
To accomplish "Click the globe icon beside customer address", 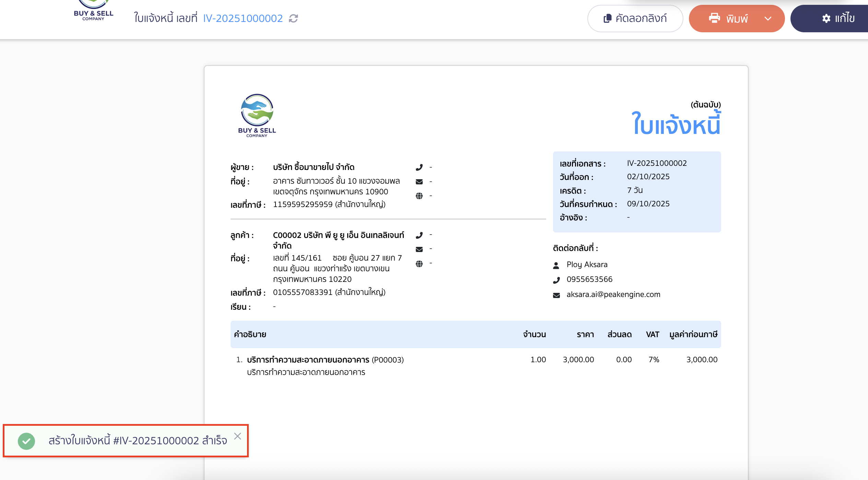I will [x=419, y=263].
